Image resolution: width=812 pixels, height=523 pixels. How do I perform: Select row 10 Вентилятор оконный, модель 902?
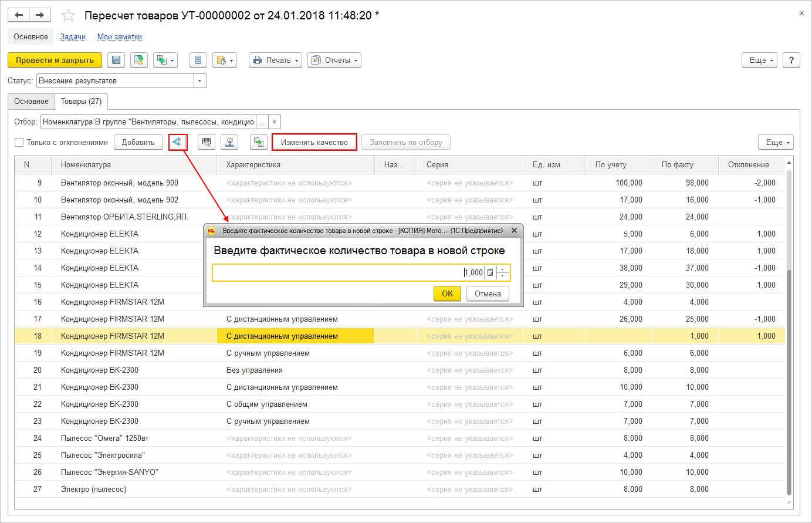[400, 200]
